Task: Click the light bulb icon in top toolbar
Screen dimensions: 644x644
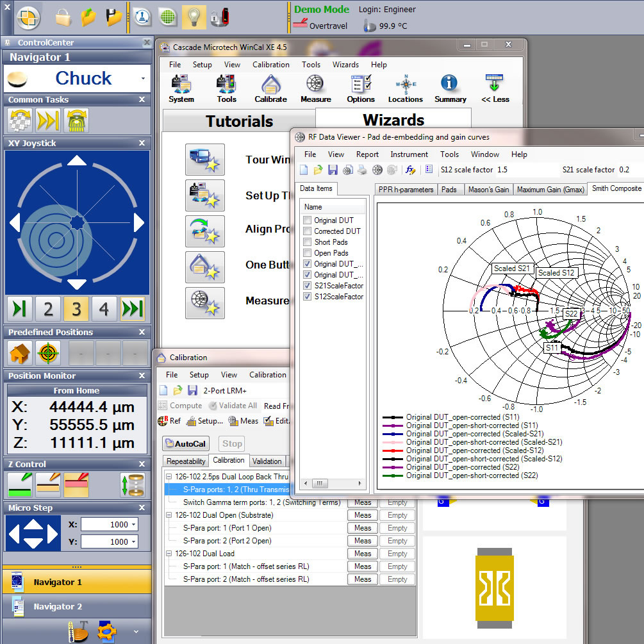Action: point(194,17)
